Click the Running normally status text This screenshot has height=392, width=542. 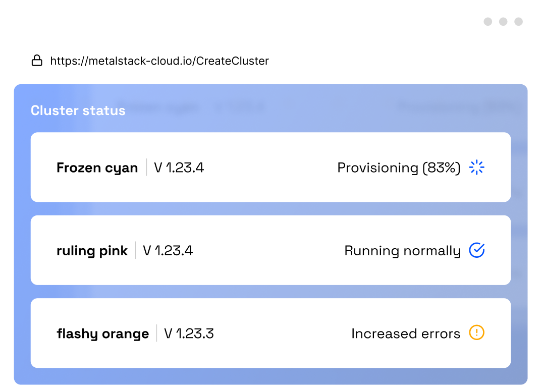point(402,251)
